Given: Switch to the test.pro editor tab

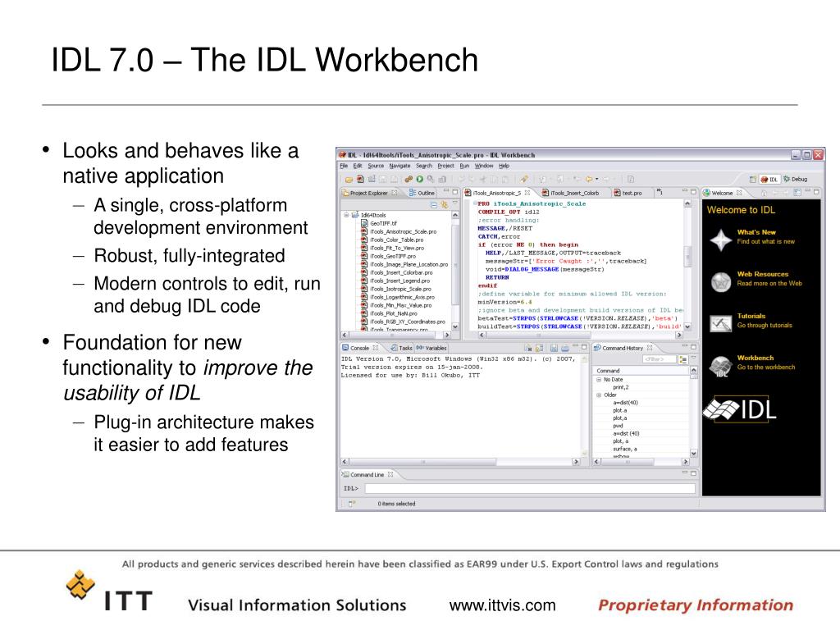Looking at the screenshot, I should point(628,193).
